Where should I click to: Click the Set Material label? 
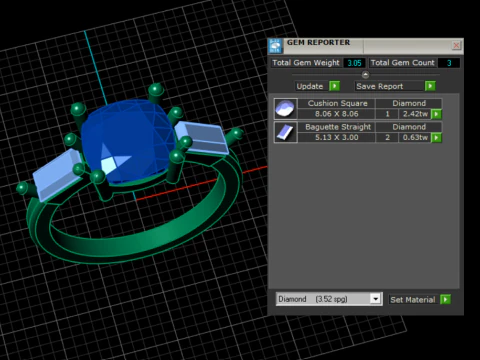tap(413, 300)
